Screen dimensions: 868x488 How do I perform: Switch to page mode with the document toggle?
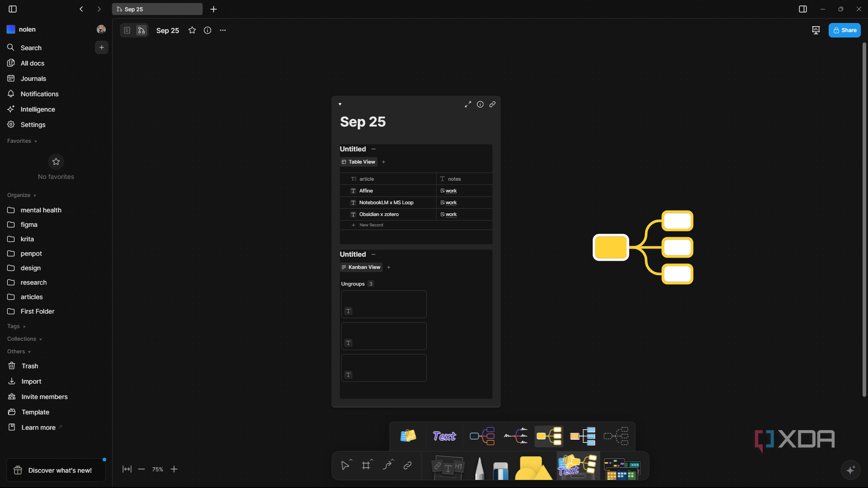[x=127, y=30]
